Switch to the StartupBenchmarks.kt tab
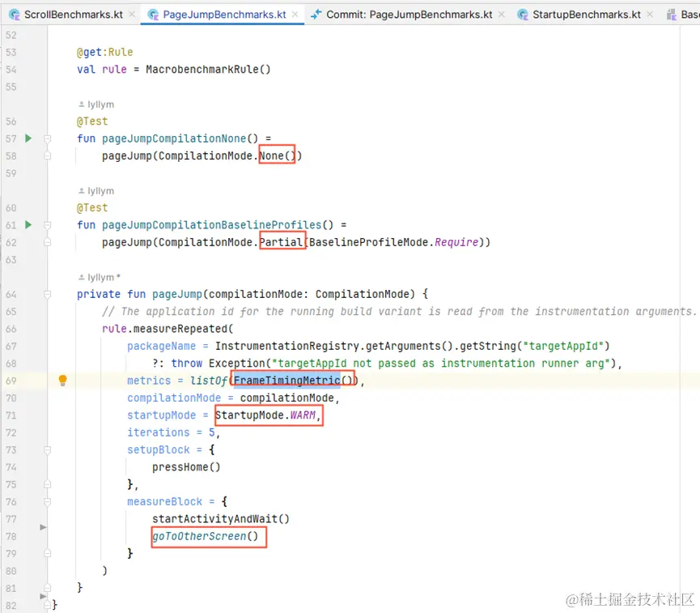700x613 pixels. pyautogui.click(x=586, y=15)
